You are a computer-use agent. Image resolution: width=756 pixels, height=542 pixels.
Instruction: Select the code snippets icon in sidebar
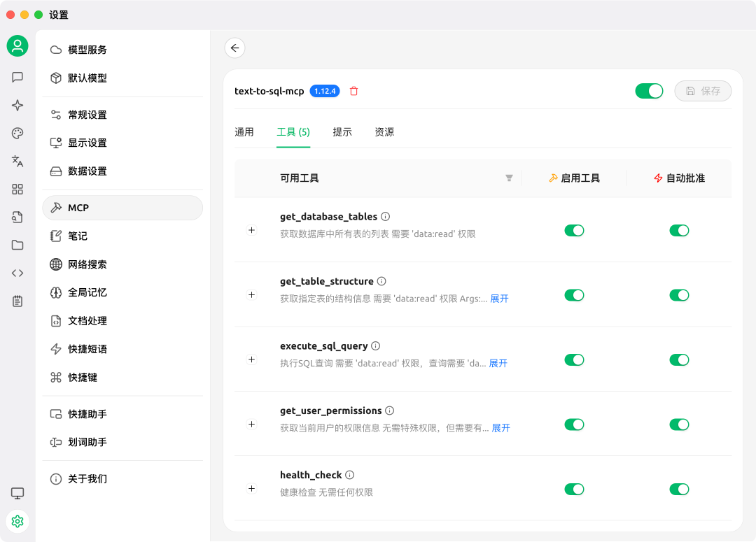click(17, 273)
